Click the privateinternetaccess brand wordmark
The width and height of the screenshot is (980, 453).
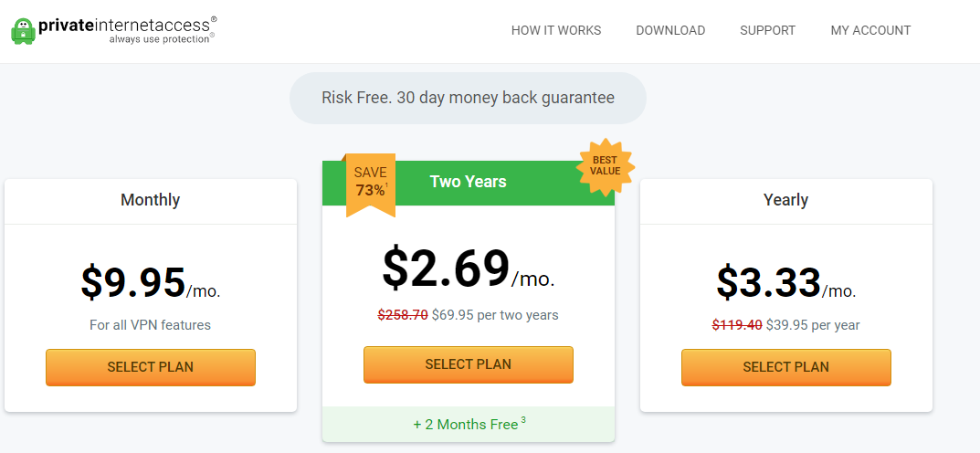[x=124, y=26]
